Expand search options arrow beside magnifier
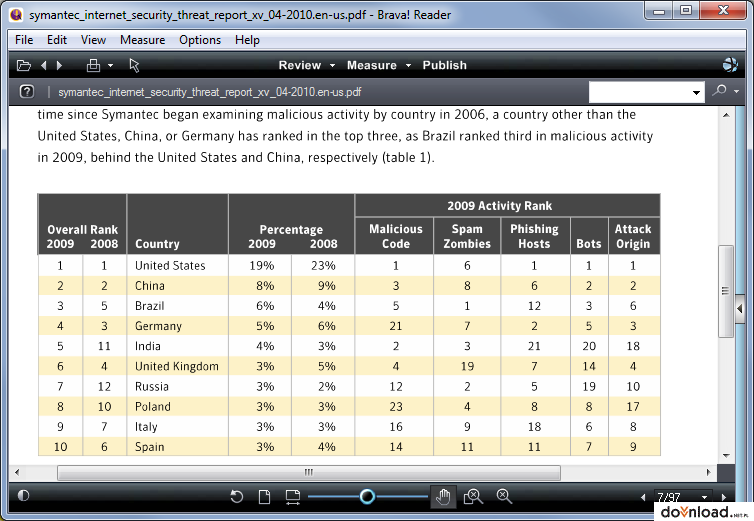754x521 pixels. [737, 91]
